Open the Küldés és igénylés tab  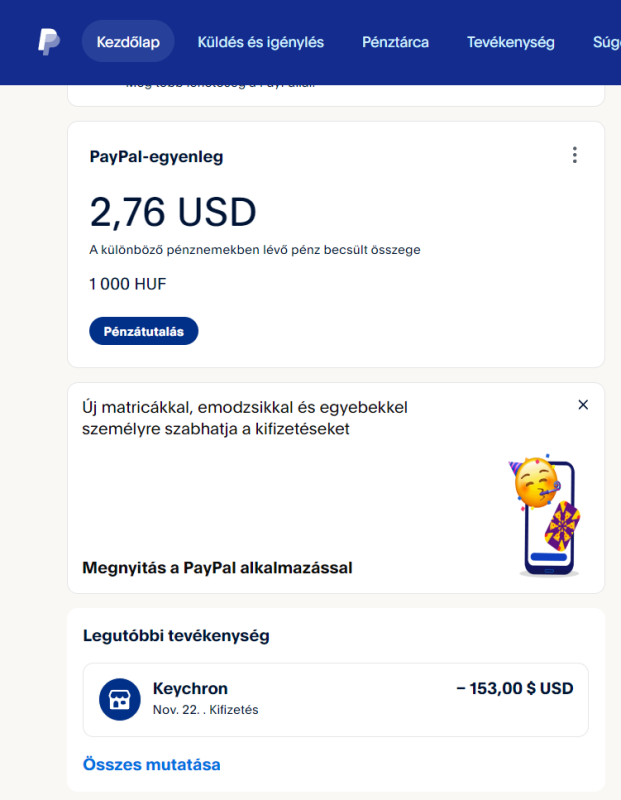pos(260,42)
